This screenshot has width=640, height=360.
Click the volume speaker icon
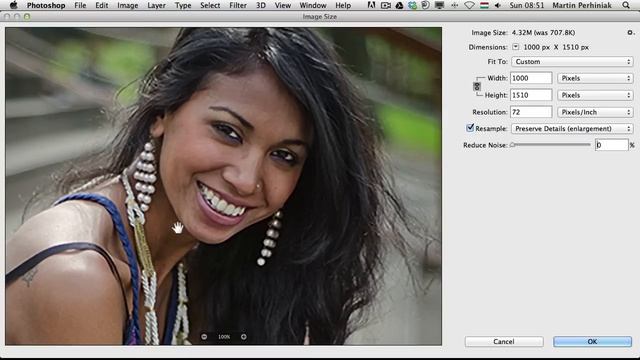[498, 5]
